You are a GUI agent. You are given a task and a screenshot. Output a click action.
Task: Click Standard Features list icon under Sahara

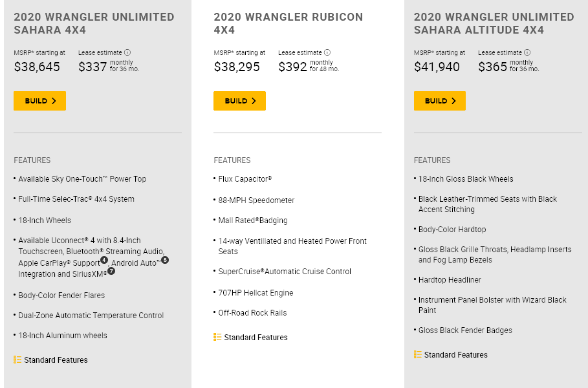[17, 360]
